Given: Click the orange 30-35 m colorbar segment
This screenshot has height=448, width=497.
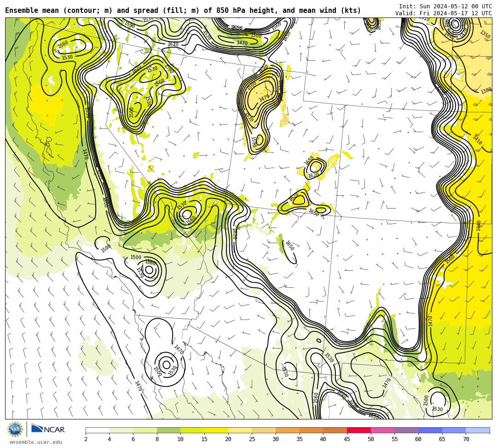Looking at the screenshot, I should click(288, 430).
